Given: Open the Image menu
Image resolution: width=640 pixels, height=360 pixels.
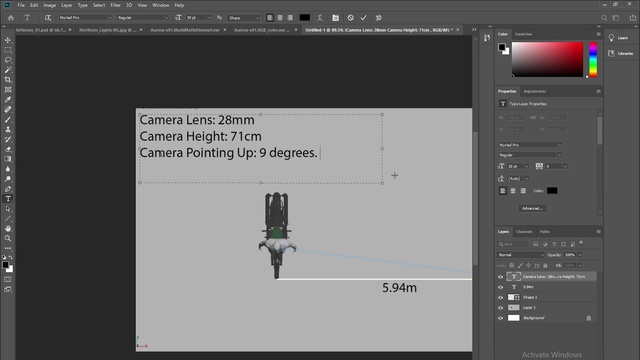Looking at the screenshot, I should (x=49, y=5).
